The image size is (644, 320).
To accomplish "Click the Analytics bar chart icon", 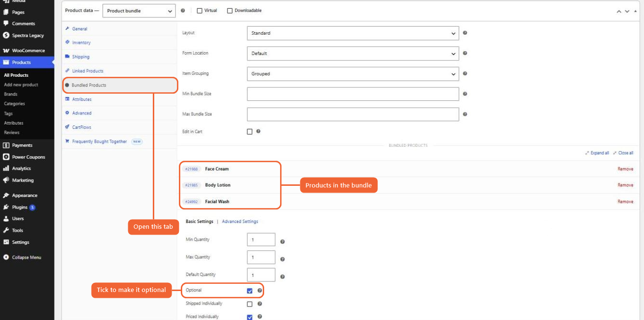I will pyautogui.click(x=6, y=168).
